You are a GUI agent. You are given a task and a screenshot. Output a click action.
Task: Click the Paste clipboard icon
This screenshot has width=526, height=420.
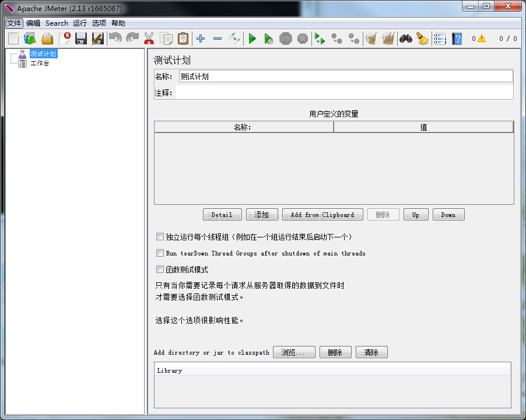click(183, 38)
